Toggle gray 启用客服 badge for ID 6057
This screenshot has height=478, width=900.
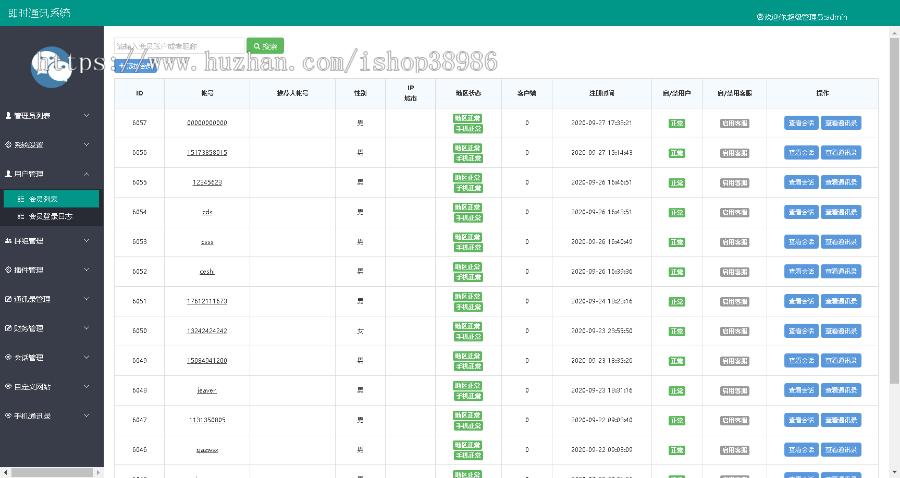[735, 123]
